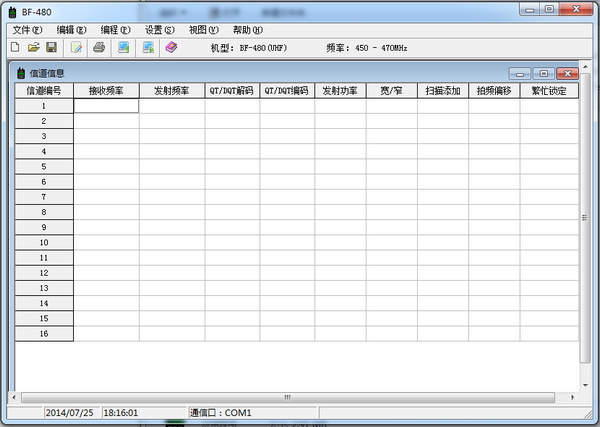Click the read from radio icon

click(123, 47)
